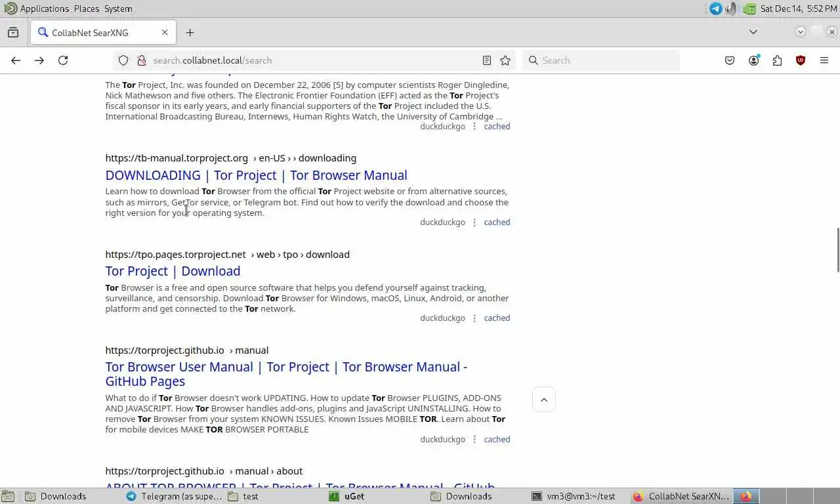Open cached copy of Tor Project Inc. result
Viewport: 840px width, 504px height.
tap(497, 126)
